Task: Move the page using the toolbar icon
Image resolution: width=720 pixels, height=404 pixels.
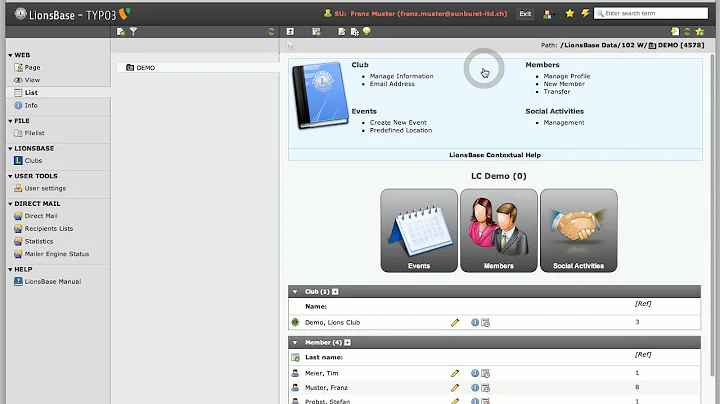Action: pos(354,32)
